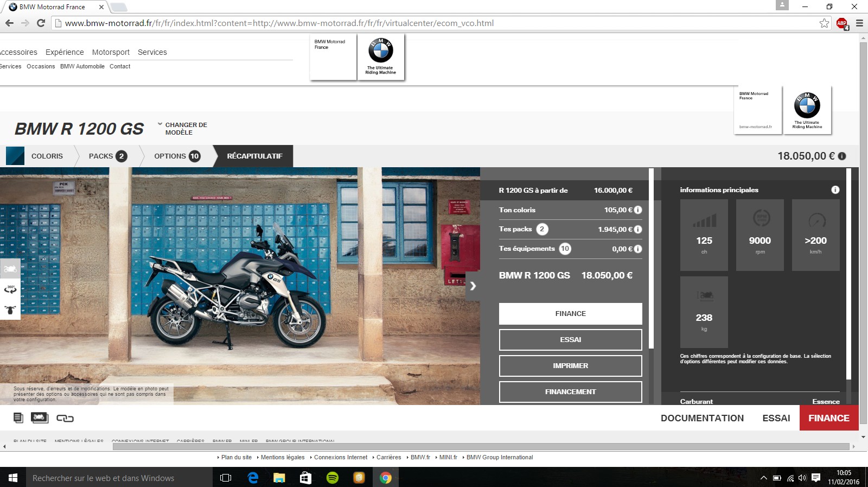
Task: Click the 9000 rpm tile
Action: [x=760, y=235]
